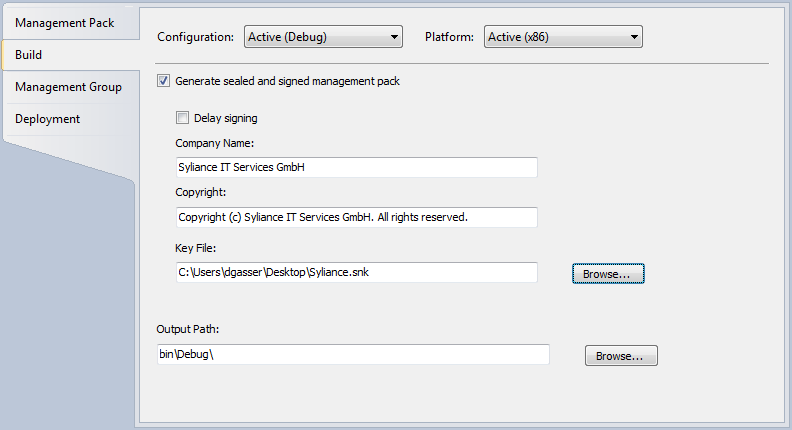Switch to the Management Group tab

68,87
